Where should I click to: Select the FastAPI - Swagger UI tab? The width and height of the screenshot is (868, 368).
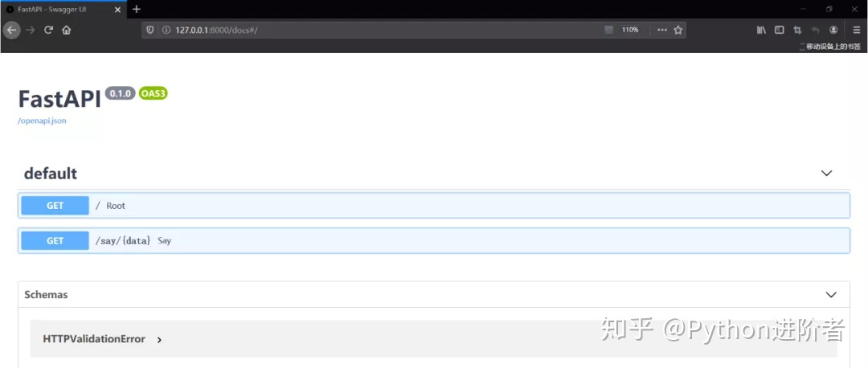pos(63,10)
